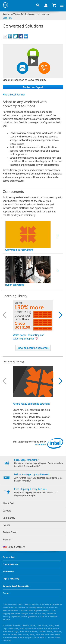Advance Learning library carousel to next item
The height and width of the screenshot is (644, 66).
click(x=60, y=315)
